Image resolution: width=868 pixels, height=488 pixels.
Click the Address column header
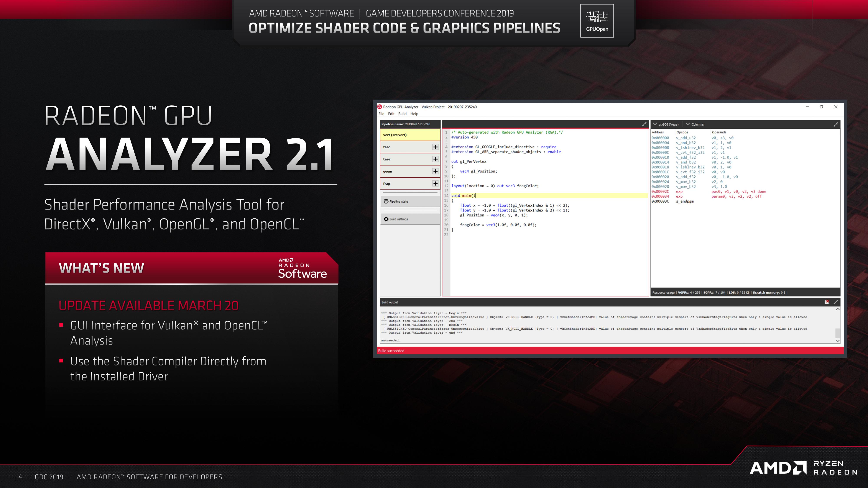click(658, 132)
